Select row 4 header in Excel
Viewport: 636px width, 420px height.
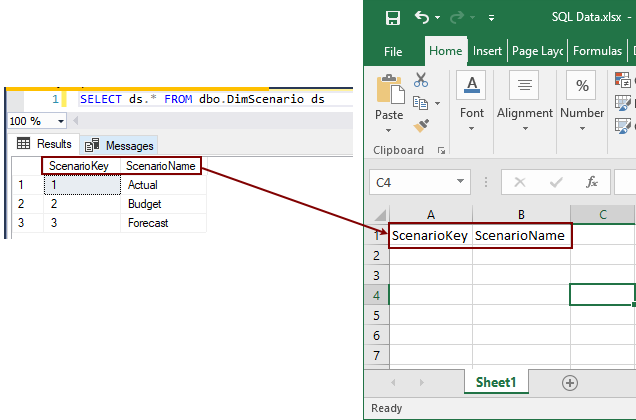pos(376,295)
